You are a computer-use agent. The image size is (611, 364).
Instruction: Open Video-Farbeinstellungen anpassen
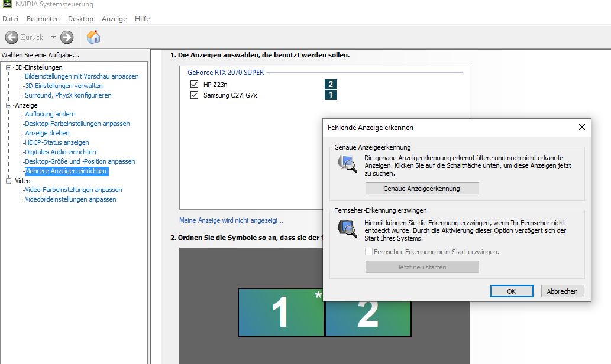pyautogui.click(x=74, y=190)
